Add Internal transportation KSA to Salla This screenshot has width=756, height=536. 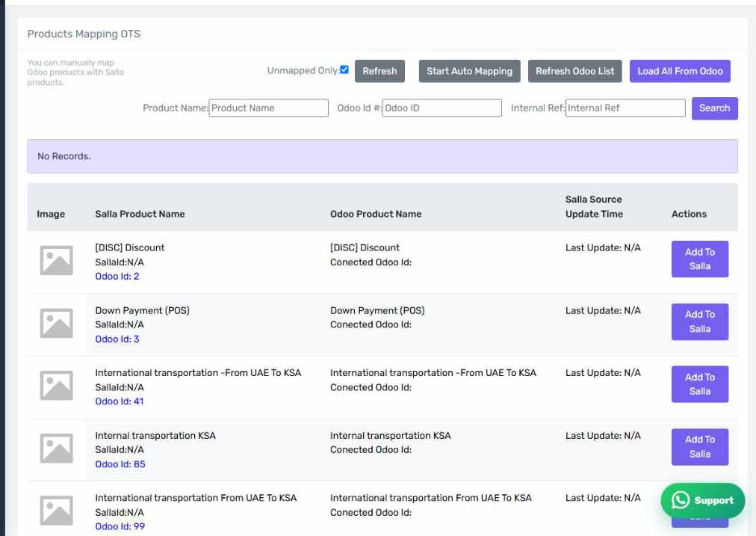699,447
